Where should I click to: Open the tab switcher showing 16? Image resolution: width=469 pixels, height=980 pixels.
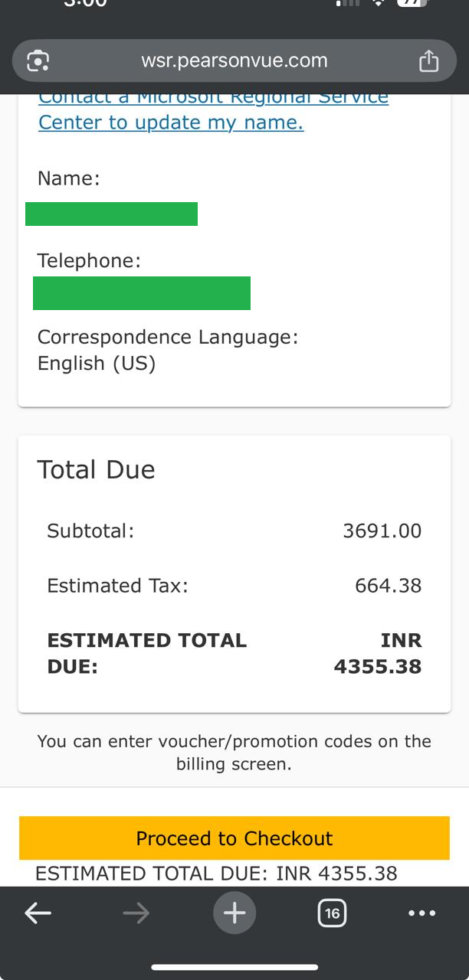click(x=332, y=913)
